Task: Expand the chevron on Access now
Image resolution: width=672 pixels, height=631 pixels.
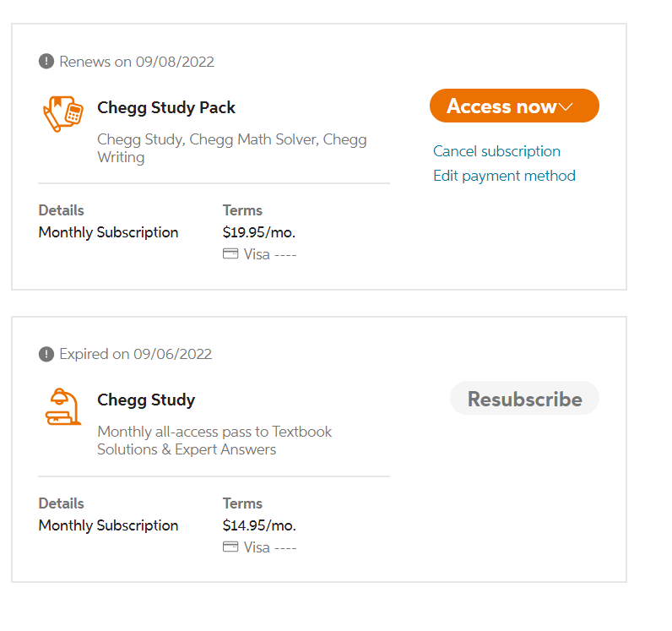Action: coord(566,106)
